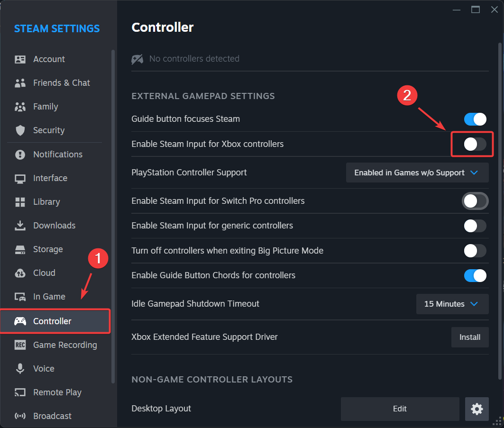Select the Friends & Chat people icon
Image resolution: width=504 pixels, height=428 pixels.
pyautogui.click(x=20, y=83)
